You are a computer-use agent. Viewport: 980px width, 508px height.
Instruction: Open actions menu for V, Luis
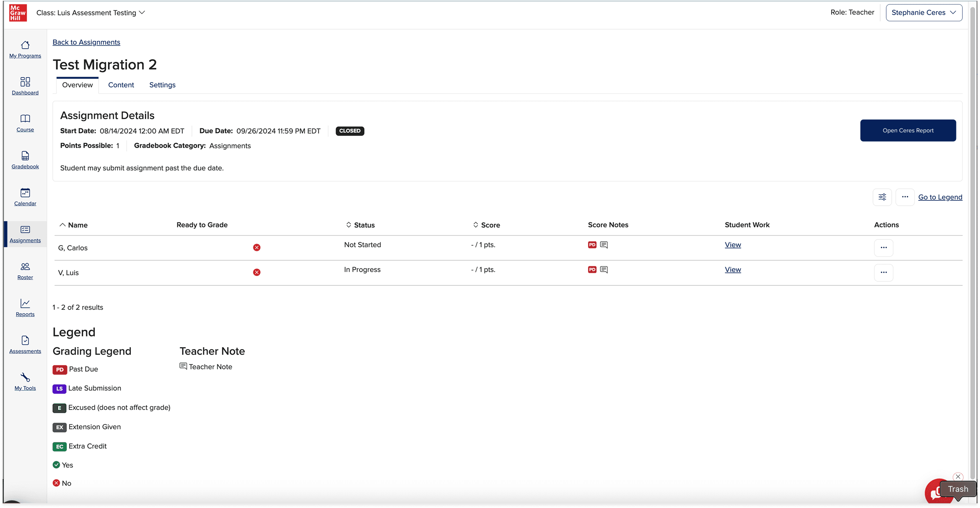click(x=883, y=272)
